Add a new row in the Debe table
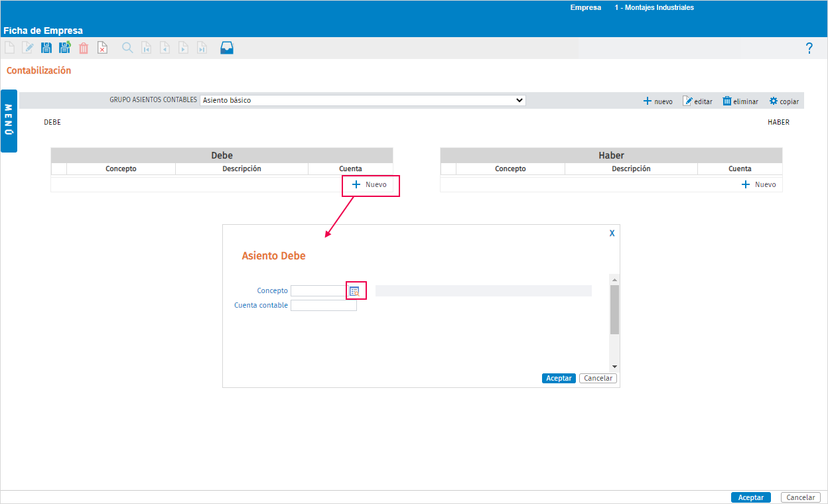828x504 pixels. coord(370,184)
